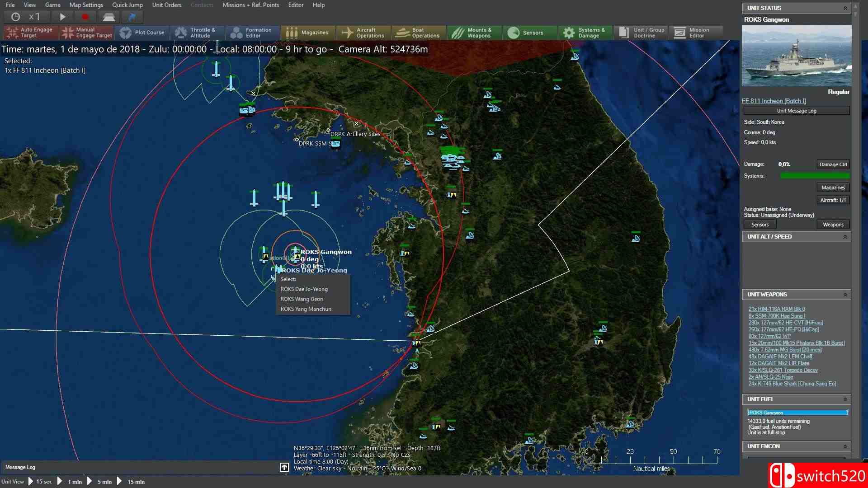
Task: Select the Plot Course tool
Action: pyautogui.click(x=142, y=32)
